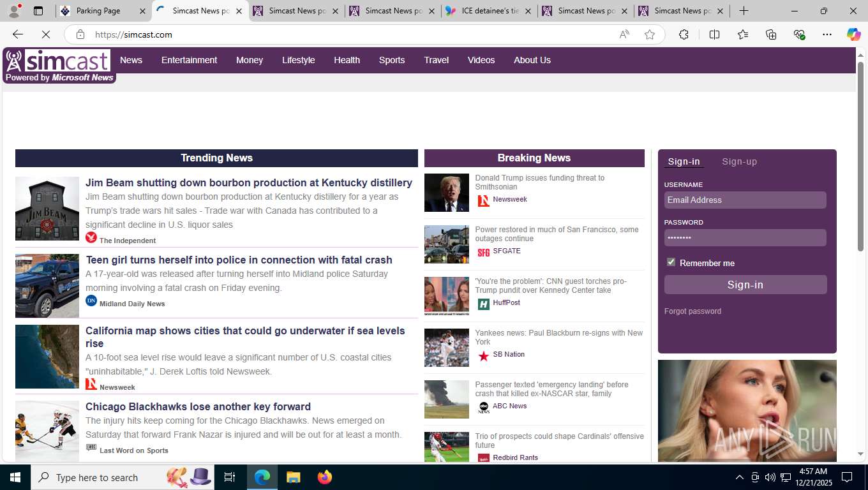Open Read aloud in address bar
868x490 pixels.
[x=624, y=34]
